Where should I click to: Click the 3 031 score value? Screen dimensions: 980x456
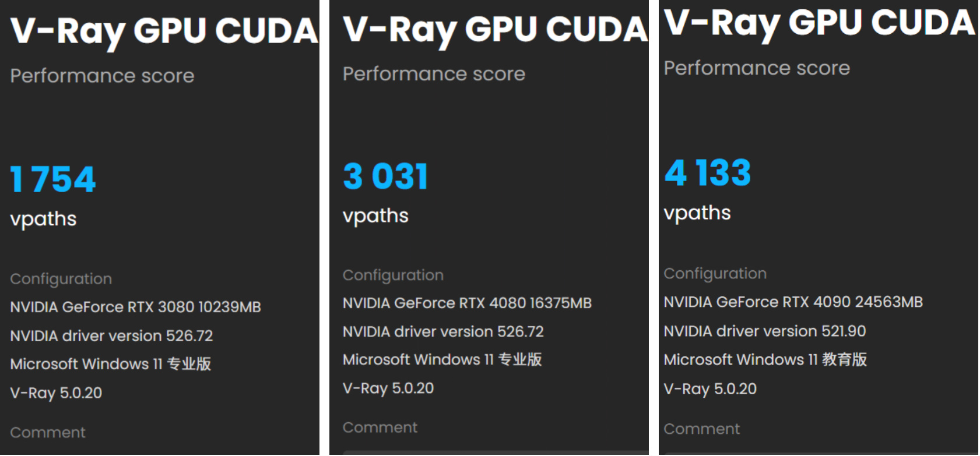tap(385, 176)
